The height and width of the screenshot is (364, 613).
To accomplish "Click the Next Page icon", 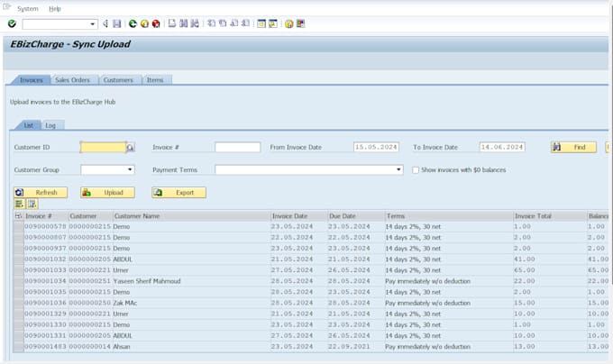I will tap(234, 23).
